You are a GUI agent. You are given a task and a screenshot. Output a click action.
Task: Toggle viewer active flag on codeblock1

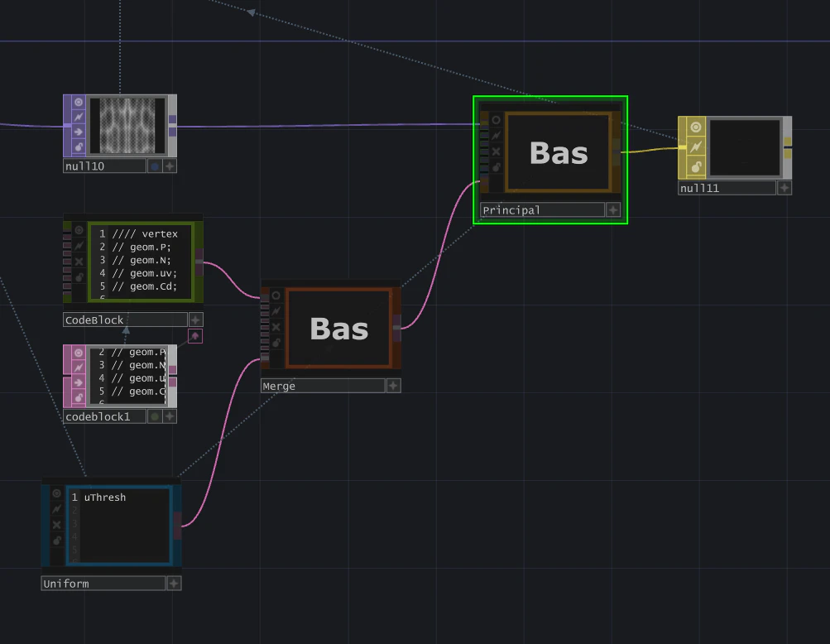[x=79, y=353]
